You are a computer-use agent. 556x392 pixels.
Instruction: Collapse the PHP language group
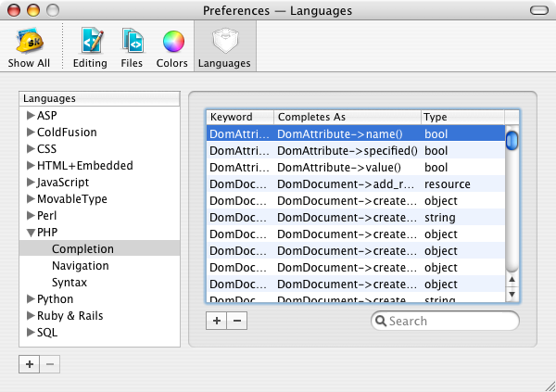click(31, 233)
